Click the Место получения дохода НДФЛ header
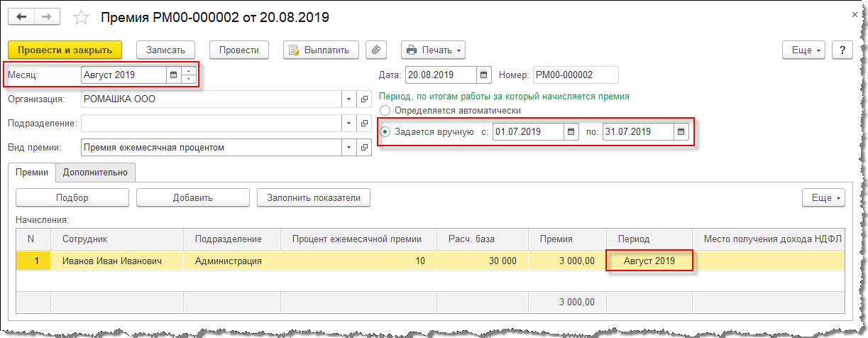The image size is (868, 338). click(769, 239)
